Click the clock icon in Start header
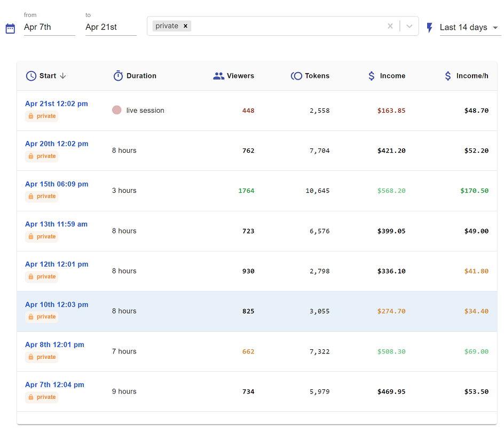This screenshot has width=504, height=431. pos(31,76)
